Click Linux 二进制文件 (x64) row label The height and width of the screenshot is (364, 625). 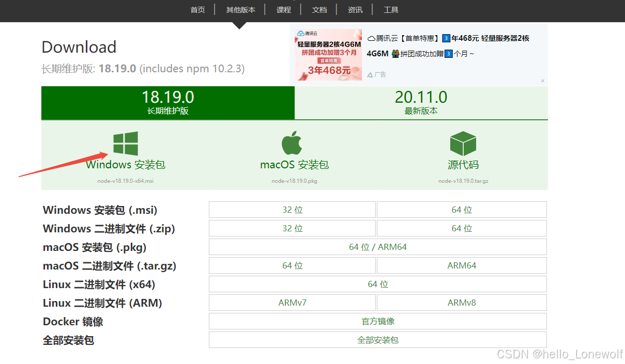pos(99,284)
